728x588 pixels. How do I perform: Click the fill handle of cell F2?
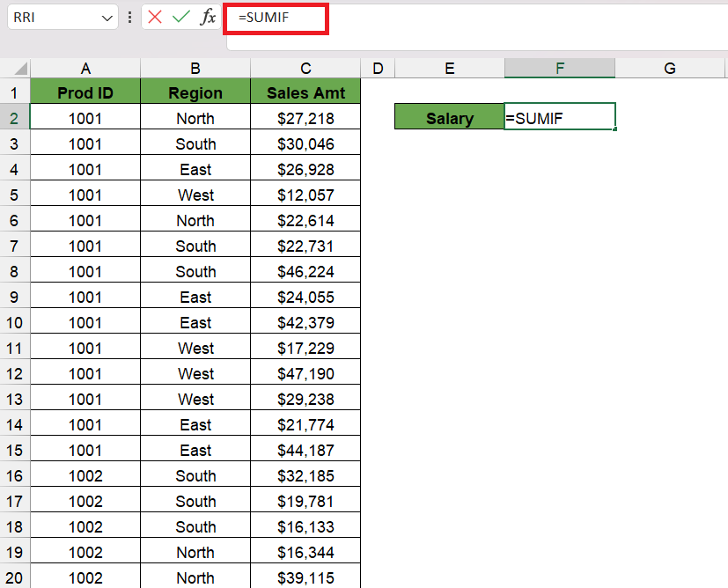(614, 129)
